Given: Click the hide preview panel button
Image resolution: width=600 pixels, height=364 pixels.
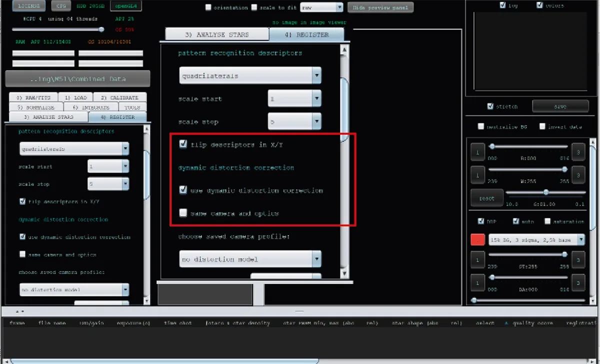Looking at the screenshot, I should tap(380, 7).
